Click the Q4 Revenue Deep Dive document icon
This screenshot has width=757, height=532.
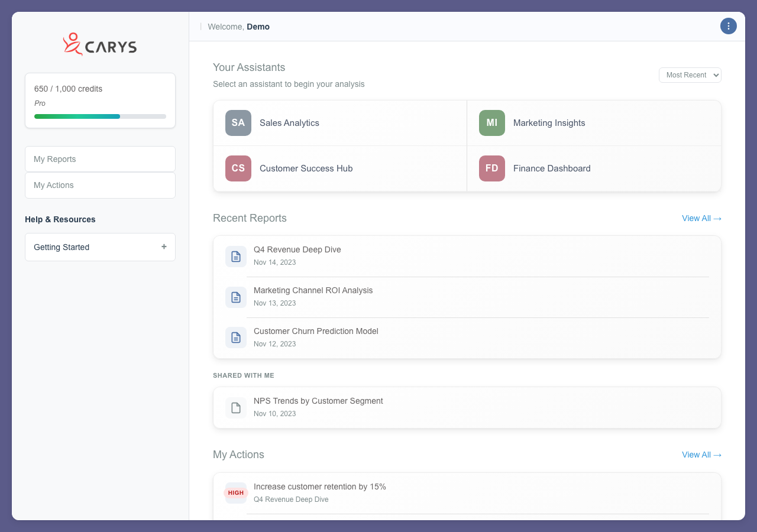pos(236,256)
